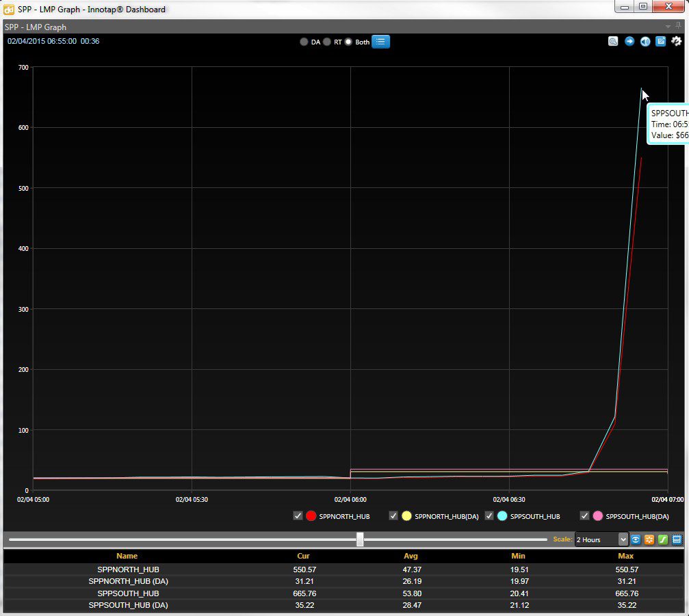Uncheck the SPPNORTH_HUB(DA) series checkbox

393,516
